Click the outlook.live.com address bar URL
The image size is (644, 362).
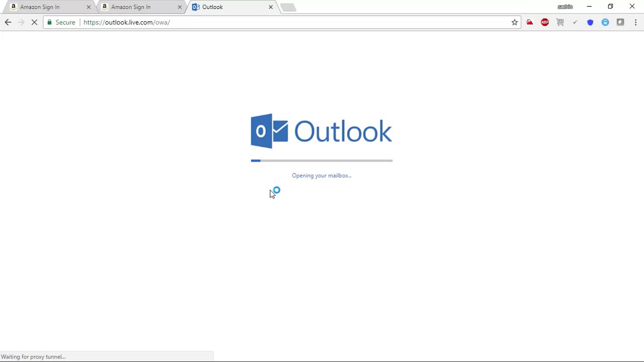(x=127, y=22)
